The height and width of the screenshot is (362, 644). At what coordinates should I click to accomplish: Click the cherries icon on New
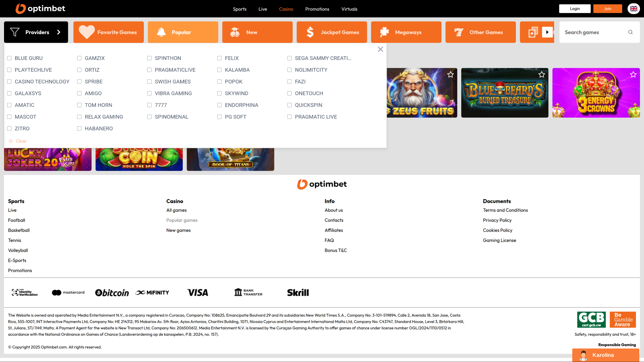tap(235, 32)
